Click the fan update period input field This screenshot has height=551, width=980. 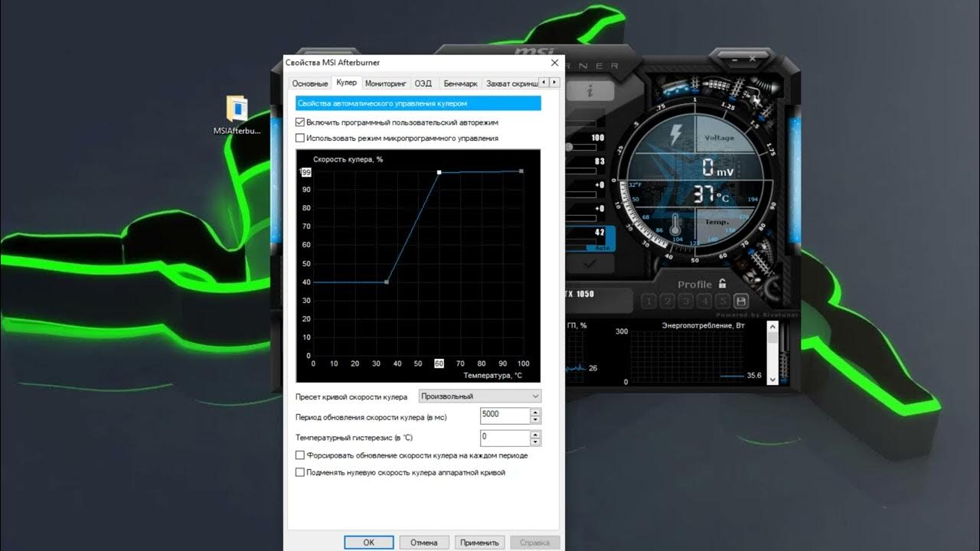click(505, 416)
